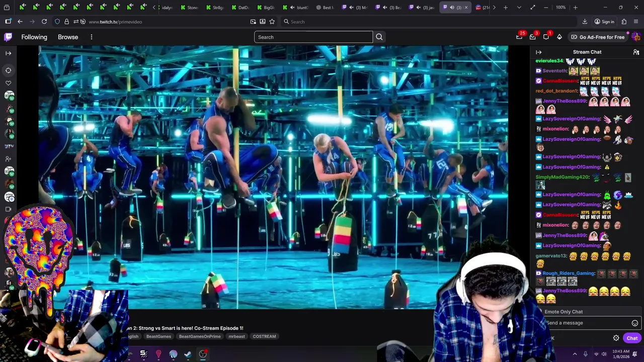Show hidden system tray icons
644x362 pixels.
575,354
